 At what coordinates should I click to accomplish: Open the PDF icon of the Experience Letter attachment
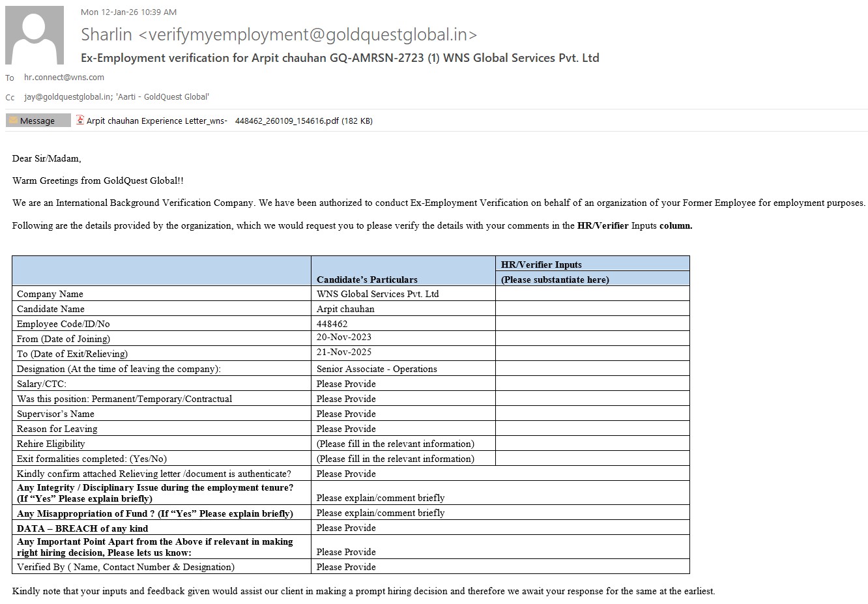[x=80, y=120]
